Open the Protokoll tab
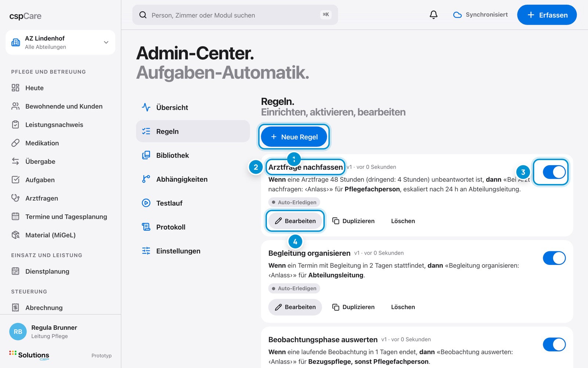 tap(193, 227)
